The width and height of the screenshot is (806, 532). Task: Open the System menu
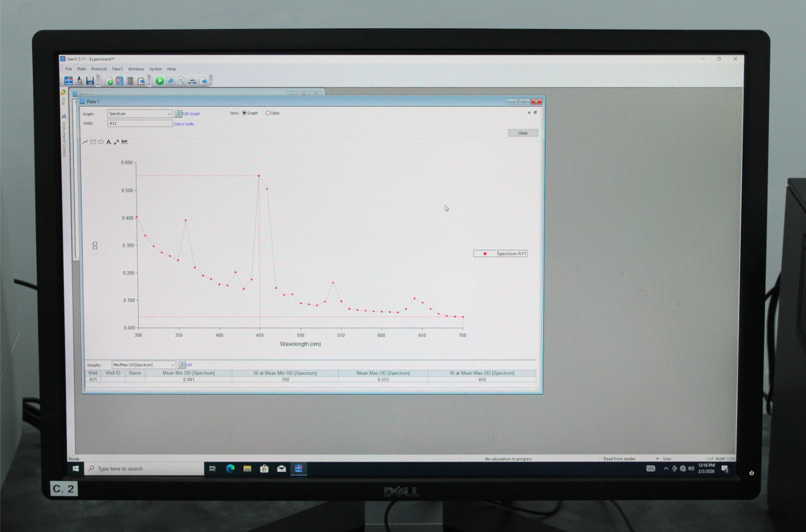pos(155,69)
